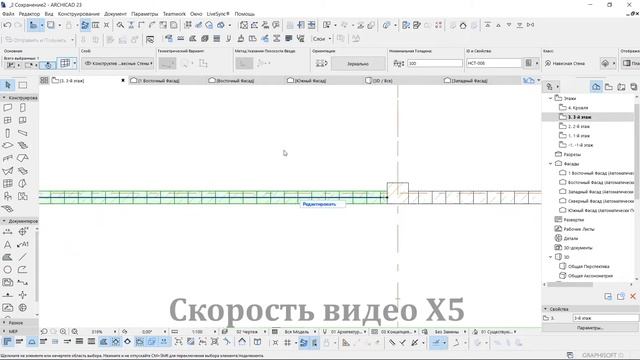Click the ID field with НСТ-006

pos(494,64)
